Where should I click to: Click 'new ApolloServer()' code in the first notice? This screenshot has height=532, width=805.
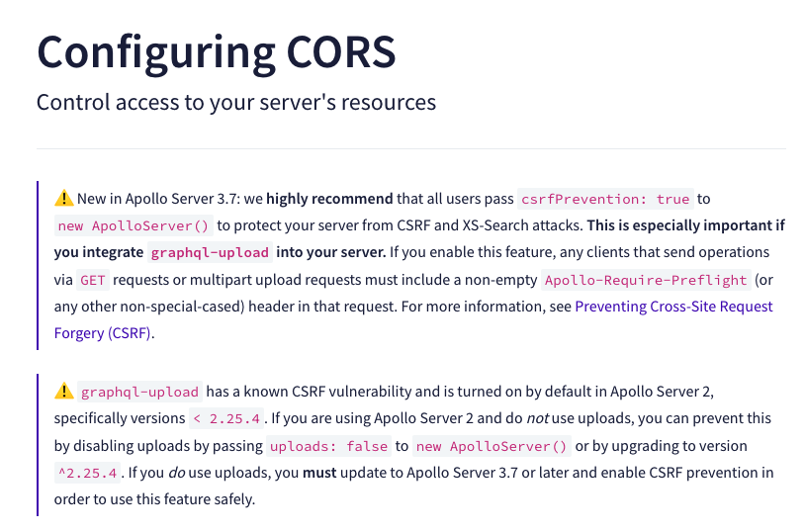(x=134, y=225)
